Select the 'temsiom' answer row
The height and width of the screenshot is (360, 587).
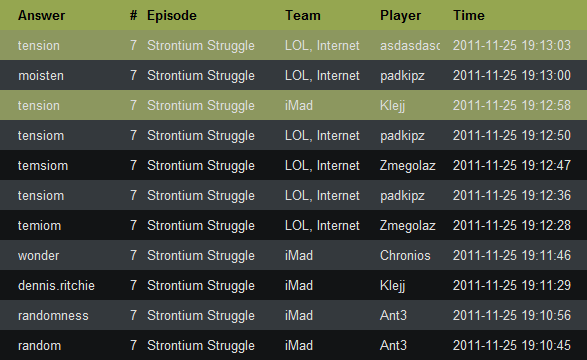coord(294,165)
